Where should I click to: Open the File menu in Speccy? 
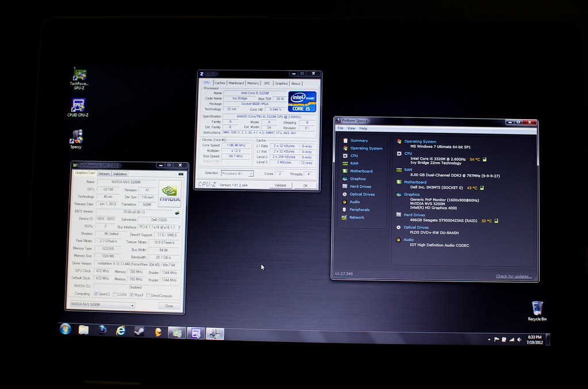[340, 128]
